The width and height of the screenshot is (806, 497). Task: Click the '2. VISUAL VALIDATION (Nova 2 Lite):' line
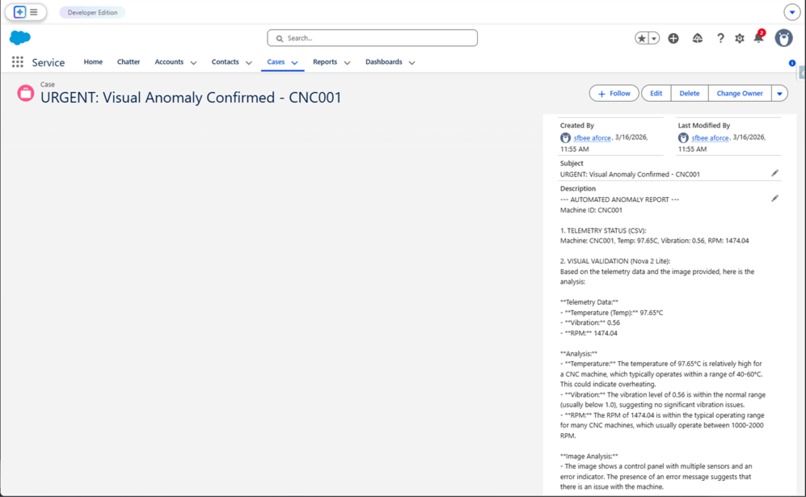point(615,261)
